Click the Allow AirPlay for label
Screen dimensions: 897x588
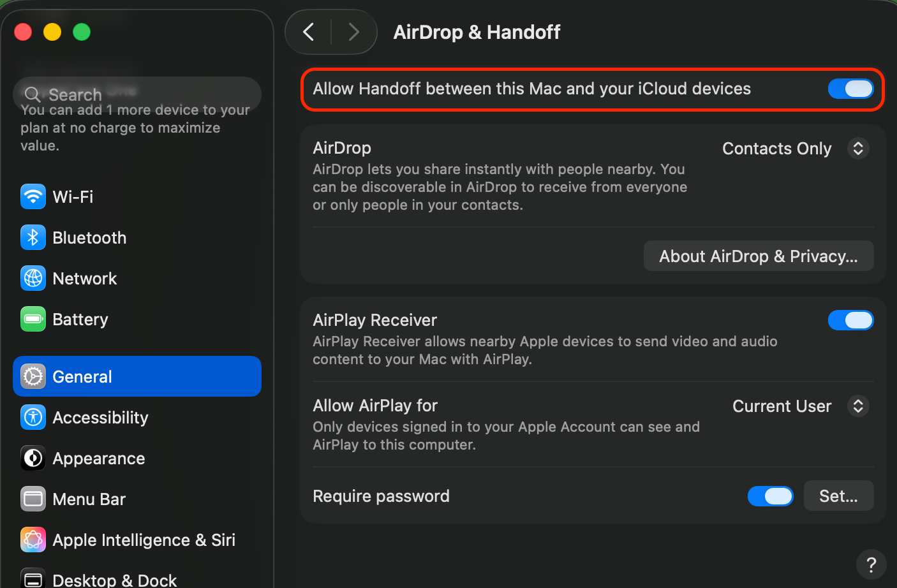click(x=375, y=406)
